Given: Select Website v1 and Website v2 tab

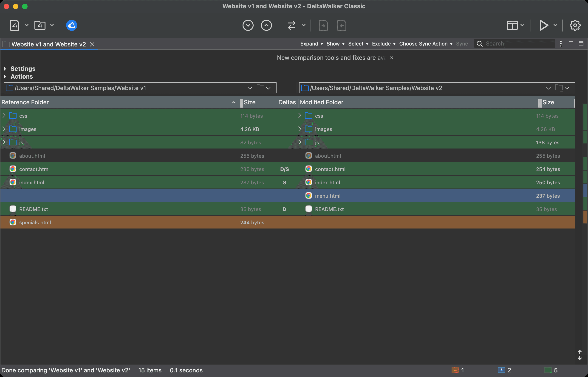Looking at the screenshot, I should [x=49, y=44].
